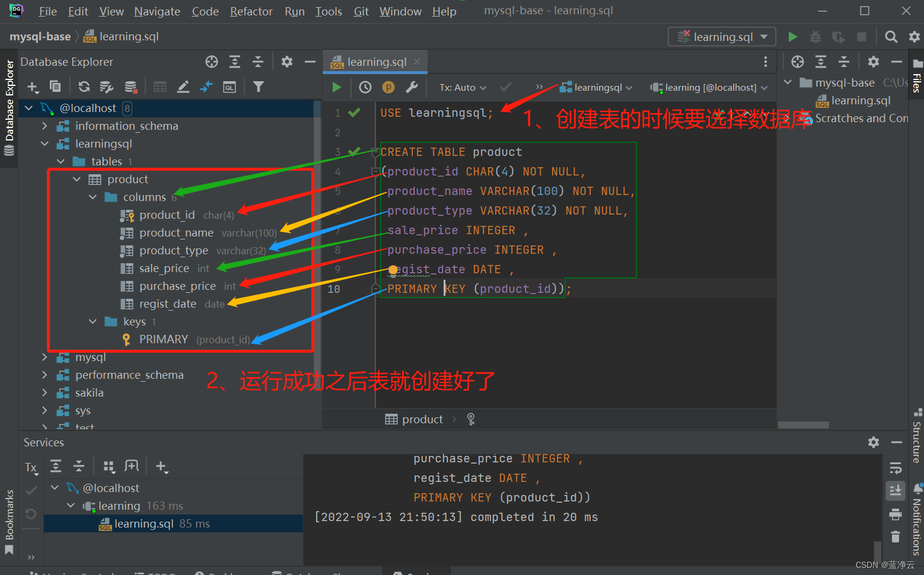Viewport: 924px width, 575px height.
Task: Toggle the fold marker at PRIMARY KEY line
Action: (x=375, y=289)
